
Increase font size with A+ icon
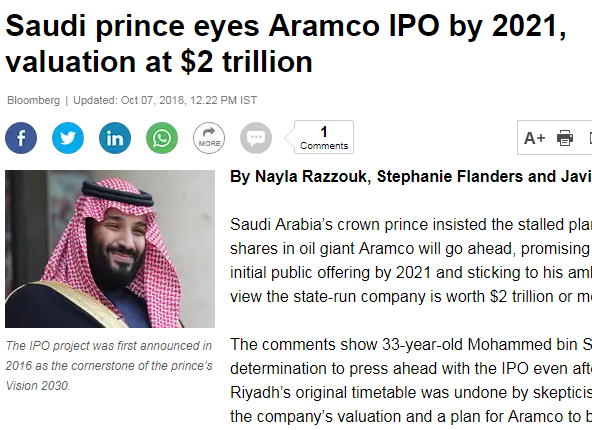tap(534, 138)
